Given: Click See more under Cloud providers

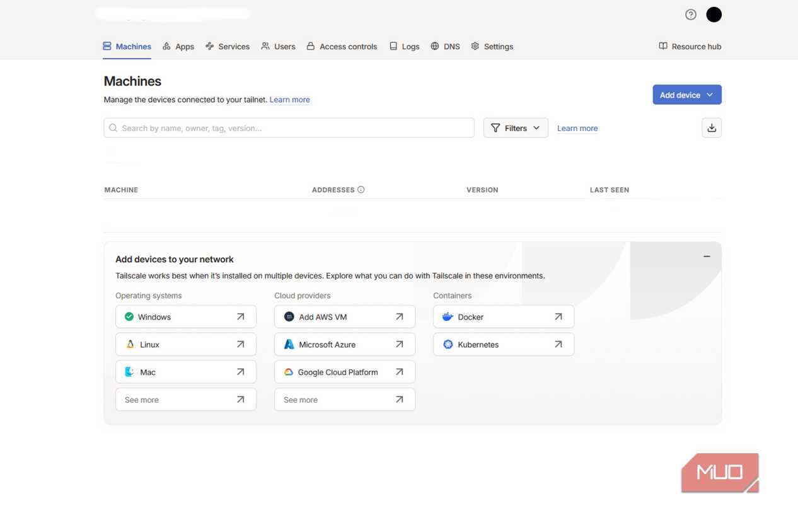Looking at the screenshot, I should (345, 400).
